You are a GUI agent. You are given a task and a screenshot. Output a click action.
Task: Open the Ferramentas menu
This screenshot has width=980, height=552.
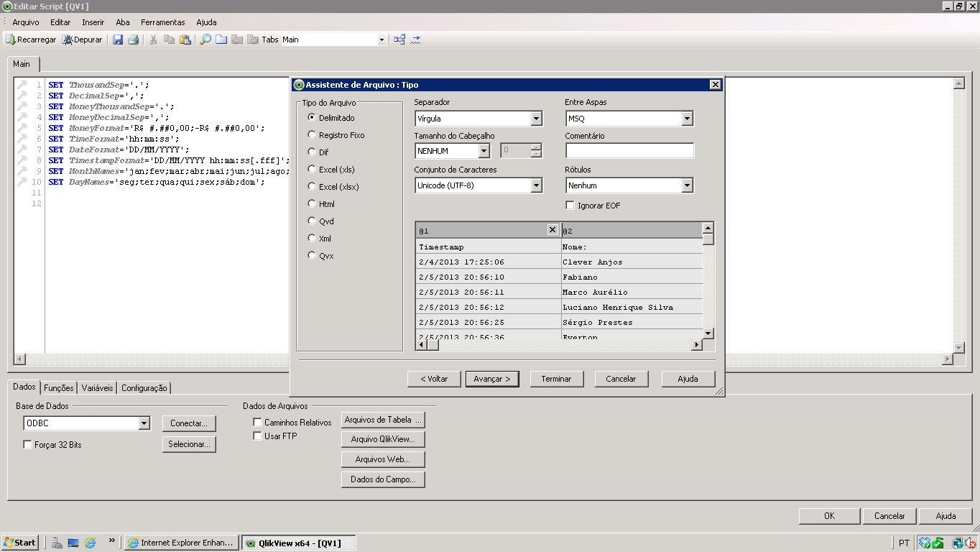[162, 22]
